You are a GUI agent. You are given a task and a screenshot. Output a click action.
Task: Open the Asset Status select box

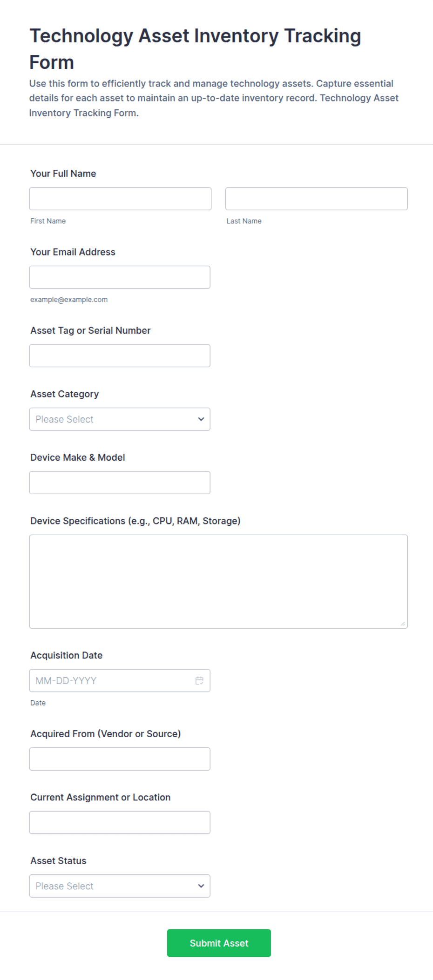coord(120,886)
